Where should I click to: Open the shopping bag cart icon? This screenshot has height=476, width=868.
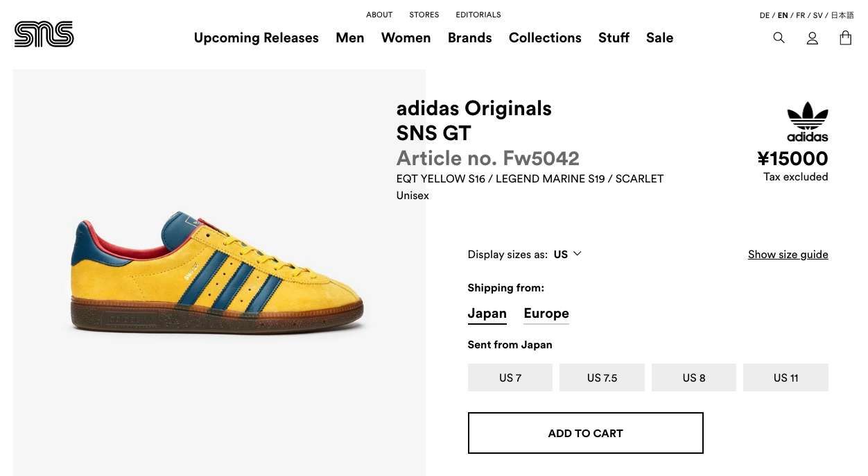[845, 38]
